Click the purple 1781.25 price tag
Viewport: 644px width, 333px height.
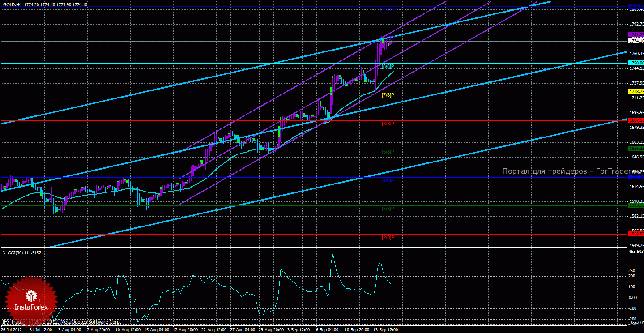(636, 34)
